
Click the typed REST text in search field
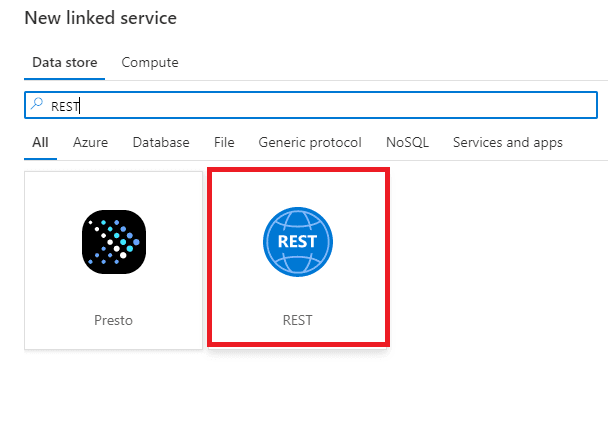[x=65, y=104]
